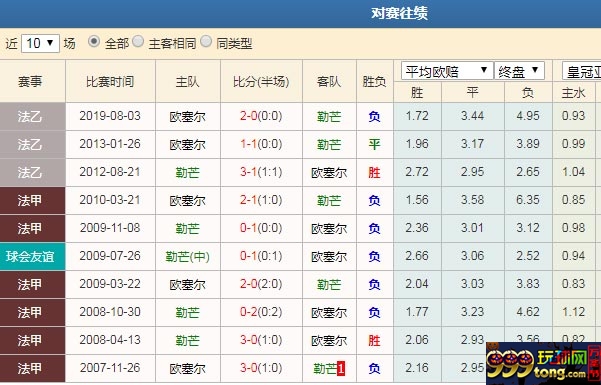The image size is (601, 385).
Task: Click 赛事 column header
Action: [x=30, y=82]
